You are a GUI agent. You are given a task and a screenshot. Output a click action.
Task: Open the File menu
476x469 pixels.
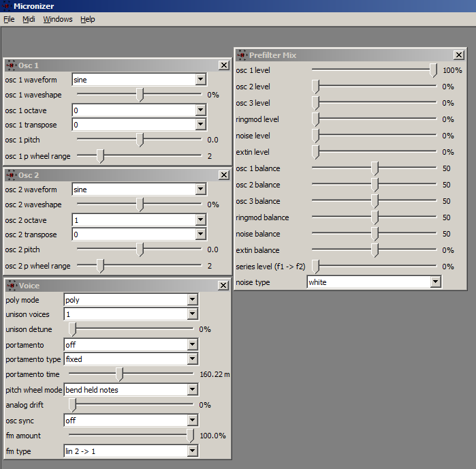[x=9, y=19]
